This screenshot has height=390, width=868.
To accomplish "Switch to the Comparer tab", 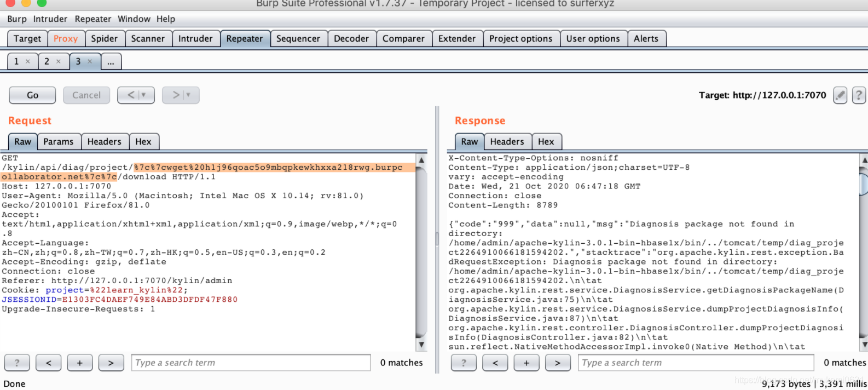I will point(403,39).
